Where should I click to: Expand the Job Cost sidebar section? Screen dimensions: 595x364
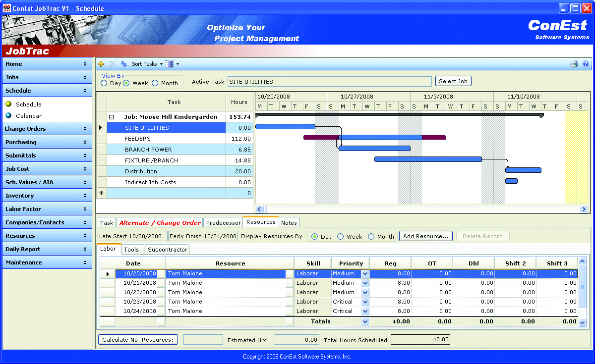coord(47,169)
